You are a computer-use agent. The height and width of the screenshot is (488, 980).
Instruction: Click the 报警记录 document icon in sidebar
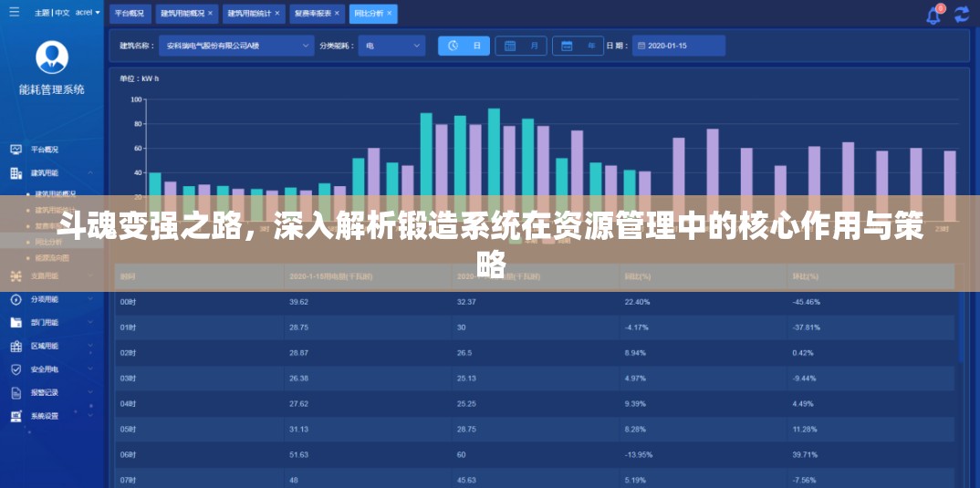click(x=16, y=392)
